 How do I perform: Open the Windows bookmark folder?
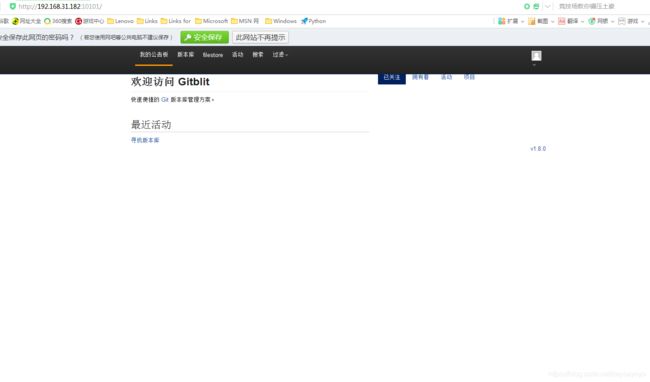pos(281,21)
